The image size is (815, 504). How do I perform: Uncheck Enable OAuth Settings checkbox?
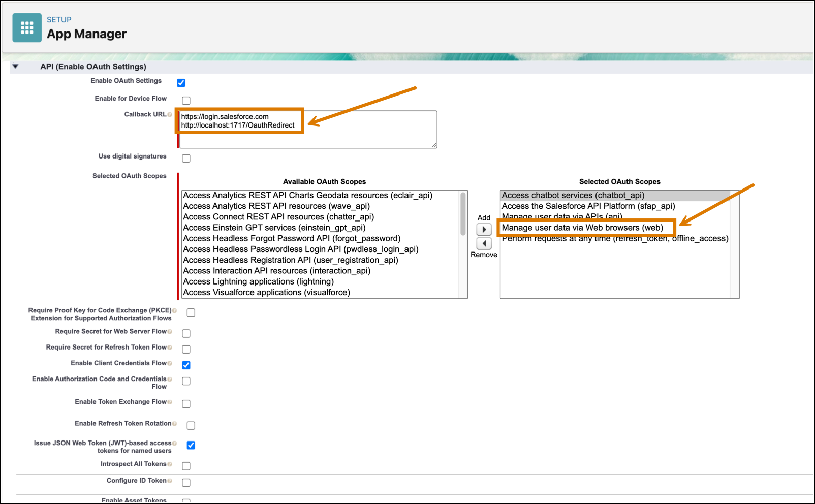coord(181,83)
